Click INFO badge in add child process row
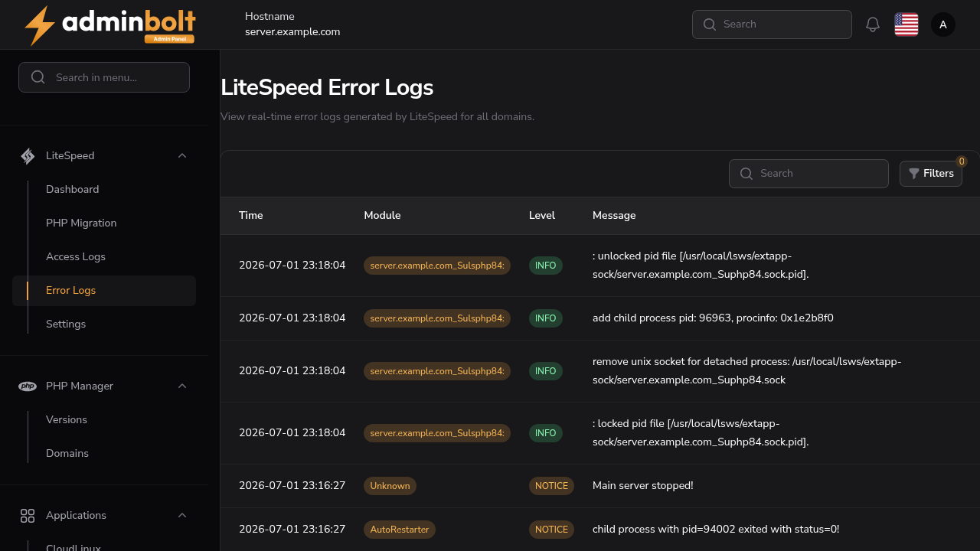 click(x=546, y=318)
